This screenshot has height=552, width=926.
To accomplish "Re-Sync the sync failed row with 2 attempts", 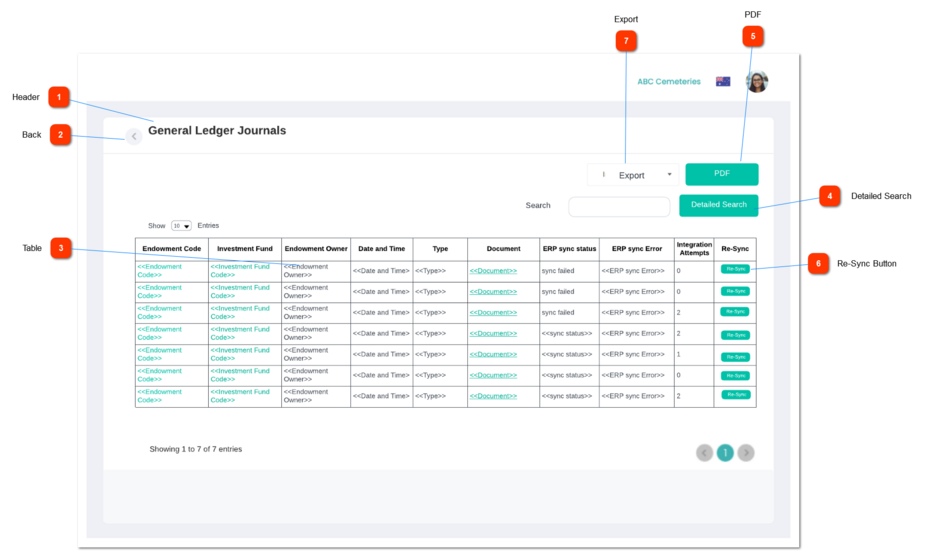I will click(735, 312).
